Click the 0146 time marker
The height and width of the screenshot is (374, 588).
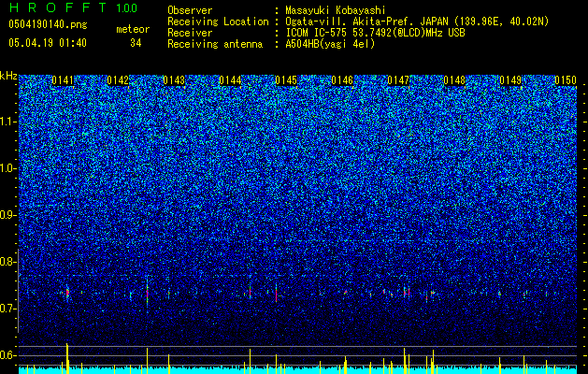point(342,80)
